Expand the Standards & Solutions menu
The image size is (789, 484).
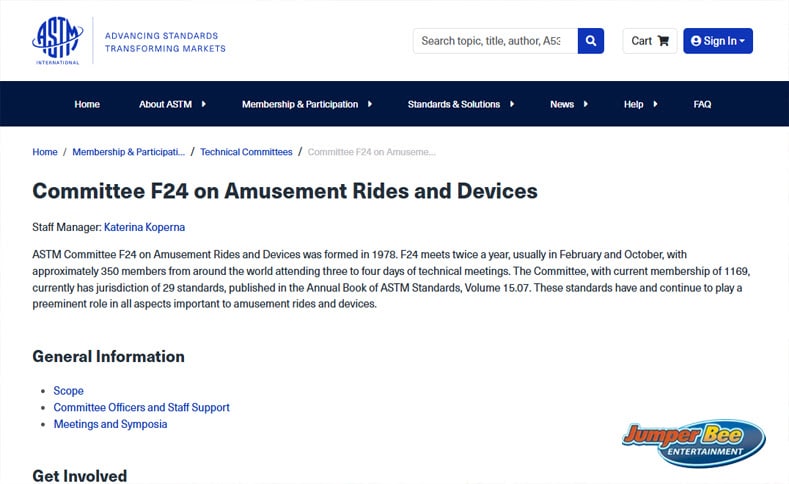click(x=460, y=104)
